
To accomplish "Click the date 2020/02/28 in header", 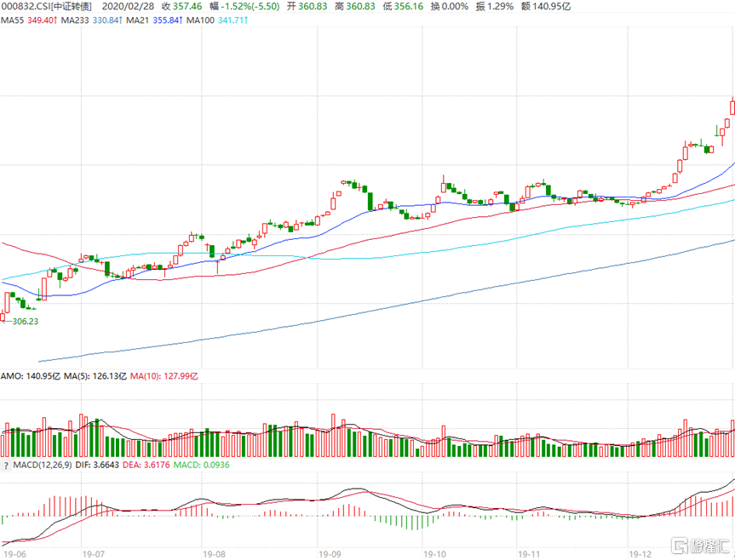I will [128, 7].
